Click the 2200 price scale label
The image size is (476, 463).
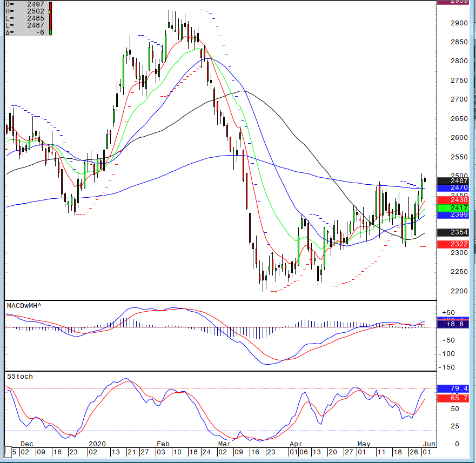point(459,291)
